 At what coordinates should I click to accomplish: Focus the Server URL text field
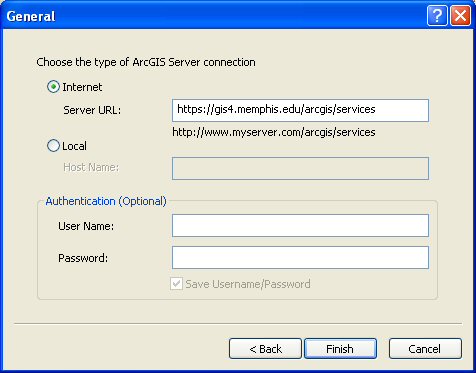pyautogui.click(x=300, y=110)
